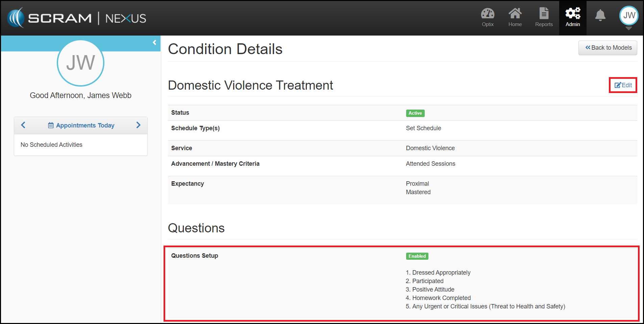The width and height of the screenshot is (644, 324).
Task: Open the Optix dashboard icon
Action: (x=488, y=14)
